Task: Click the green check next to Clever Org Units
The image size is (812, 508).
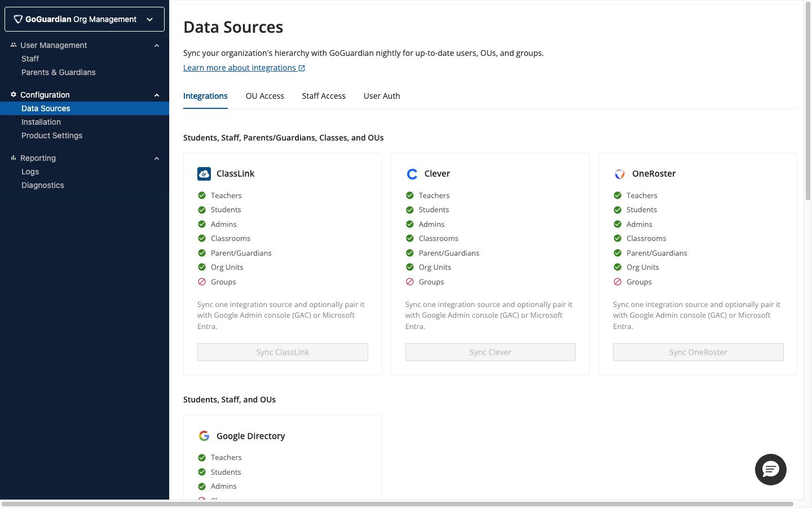Action: pos(410,267)
